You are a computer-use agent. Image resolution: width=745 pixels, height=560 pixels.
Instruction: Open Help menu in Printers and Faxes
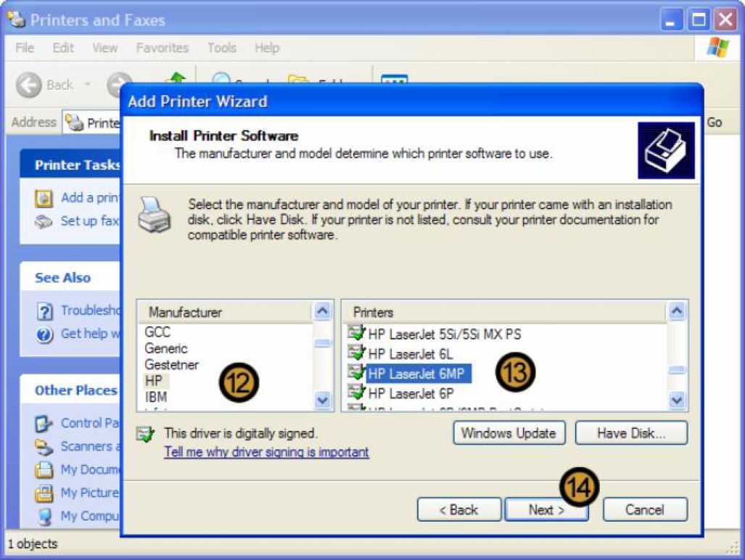tap(267, 47)
